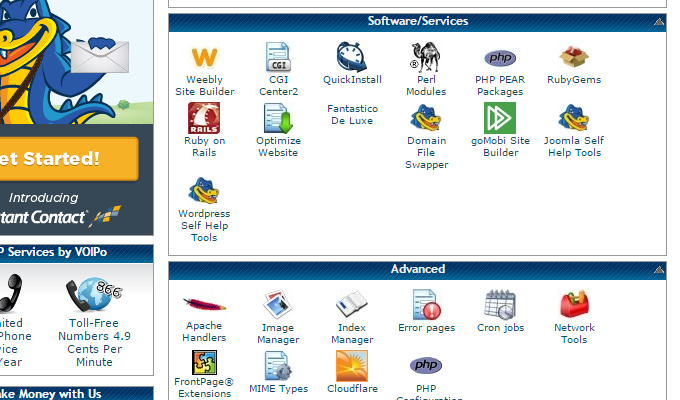
Task: Open the Network Tools toolbox icon
Action: pos(574,304)
